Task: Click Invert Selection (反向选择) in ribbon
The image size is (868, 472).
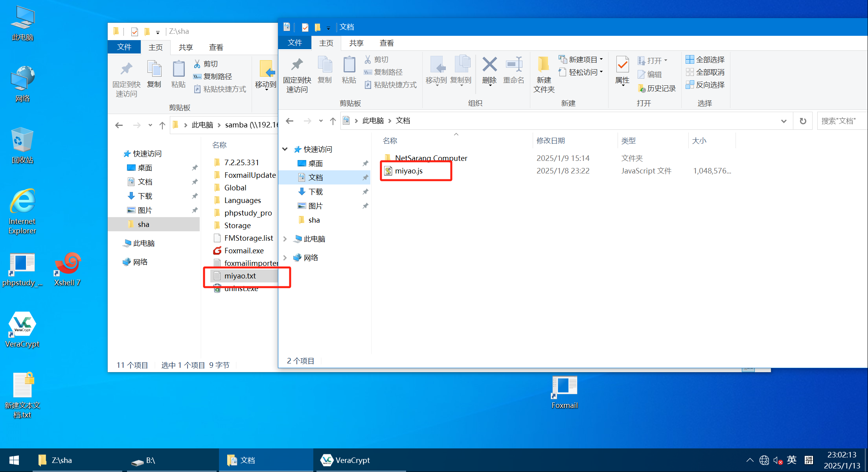Action: pyautogui.click(x=705, y=85)
